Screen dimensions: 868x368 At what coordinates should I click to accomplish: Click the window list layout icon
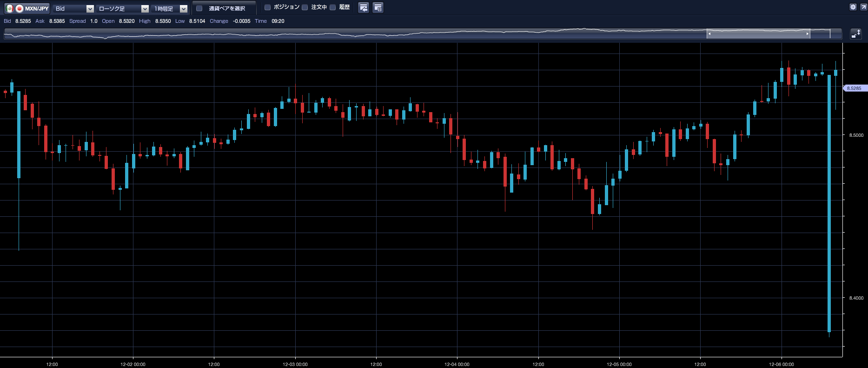point(378,7)
